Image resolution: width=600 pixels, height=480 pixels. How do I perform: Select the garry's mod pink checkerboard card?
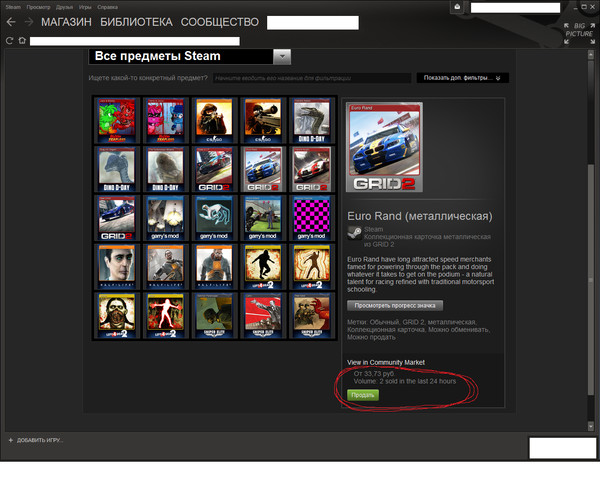[311, 218]
